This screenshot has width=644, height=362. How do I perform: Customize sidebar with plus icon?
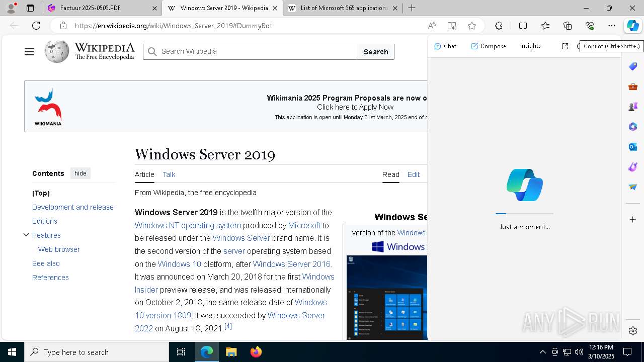coord(633,219)
